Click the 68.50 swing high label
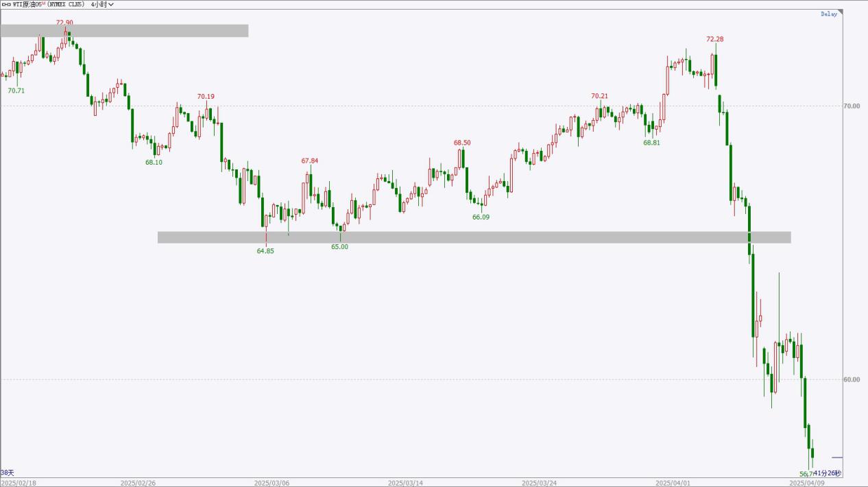This screenshot has width=868, height=487. [462, 143]
